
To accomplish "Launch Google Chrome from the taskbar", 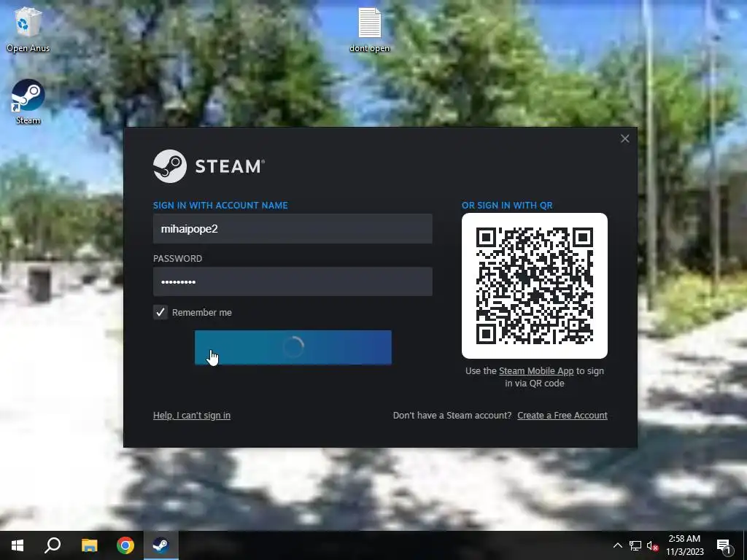I will pyautogui.click(x=125, y=545).
